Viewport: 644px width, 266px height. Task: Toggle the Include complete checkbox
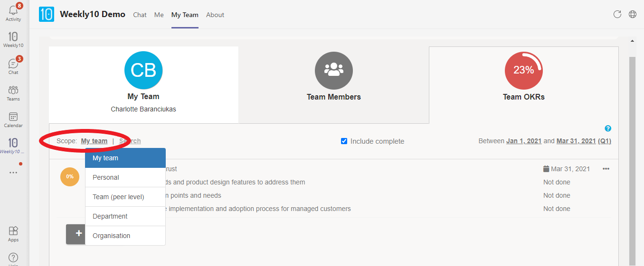pos(344,141)
